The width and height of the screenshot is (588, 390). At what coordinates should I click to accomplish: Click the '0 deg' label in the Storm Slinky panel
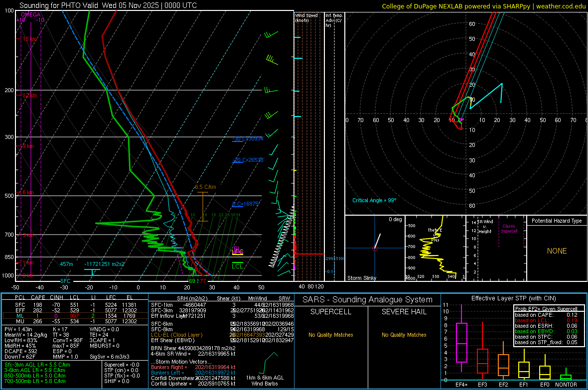pyautogui.click(x=395, y=219)
